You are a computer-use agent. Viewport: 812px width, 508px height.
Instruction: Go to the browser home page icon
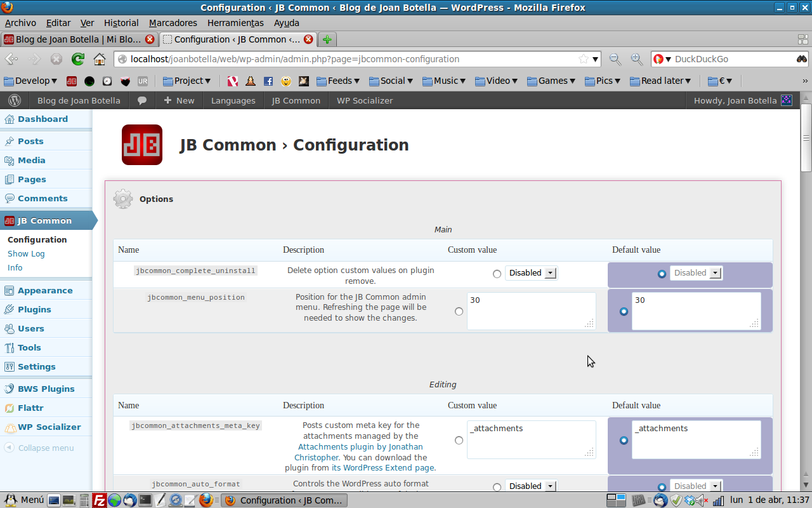click(x=100, y=59)
